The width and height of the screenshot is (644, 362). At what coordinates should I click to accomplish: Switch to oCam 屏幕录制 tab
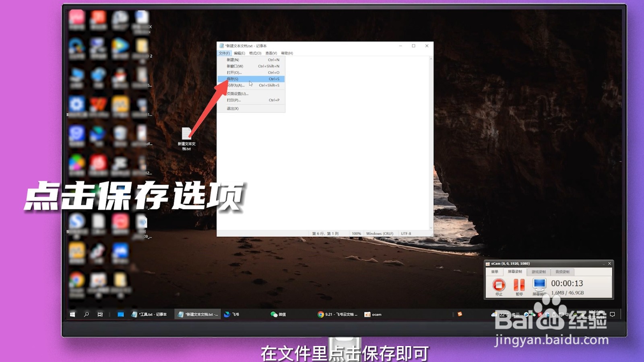click(x=515, y=272)
